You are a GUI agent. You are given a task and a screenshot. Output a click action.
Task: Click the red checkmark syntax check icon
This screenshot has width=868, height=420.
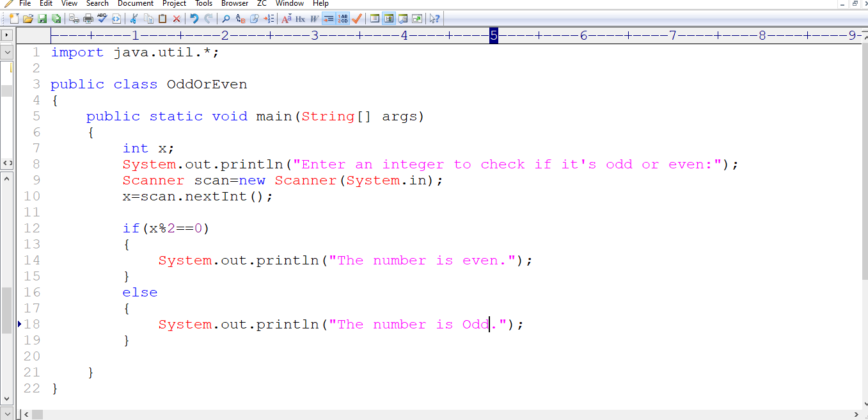click(x=357, y=19)
